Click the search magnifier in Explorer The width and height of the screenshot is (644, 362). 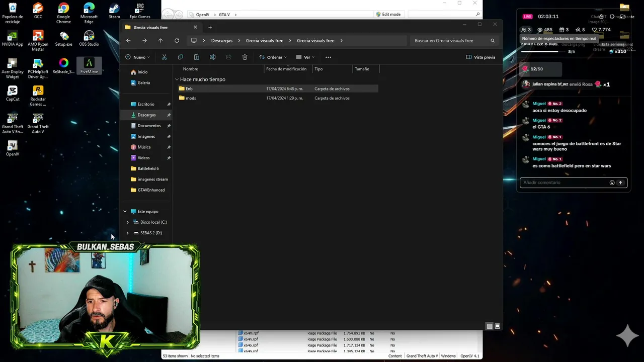tap(493, 41)
